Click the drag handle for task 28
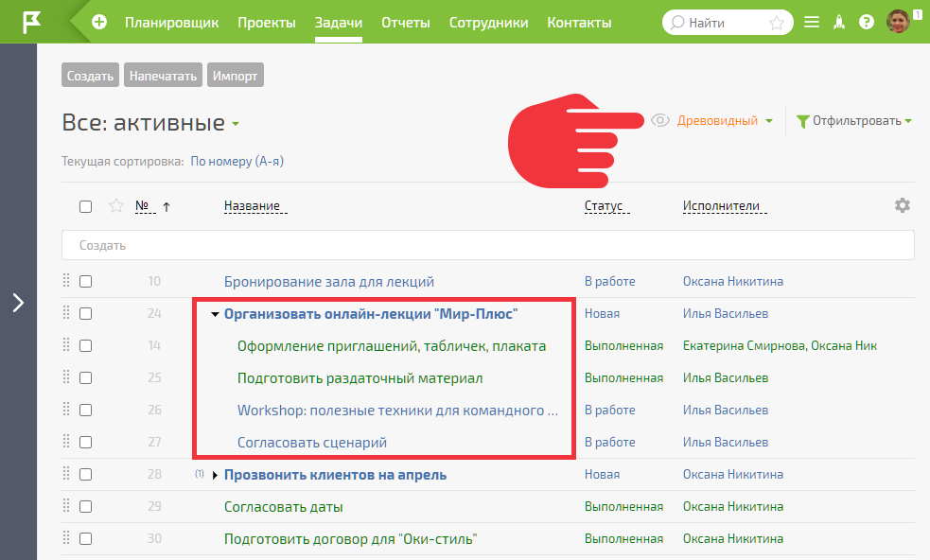Image resolution: width=930 pixels, height=560 pixels. (x=66, y=473)
